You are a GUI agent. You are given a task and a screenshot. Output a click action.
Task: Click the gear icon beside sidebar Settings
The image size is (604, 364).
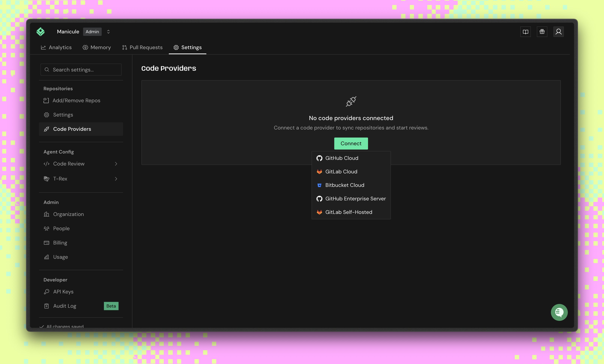[x=46, y=115]
